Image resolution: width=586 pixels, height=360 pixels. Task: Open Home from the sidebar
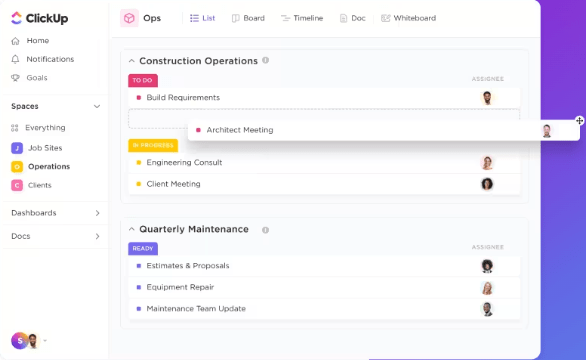[38, 40]
